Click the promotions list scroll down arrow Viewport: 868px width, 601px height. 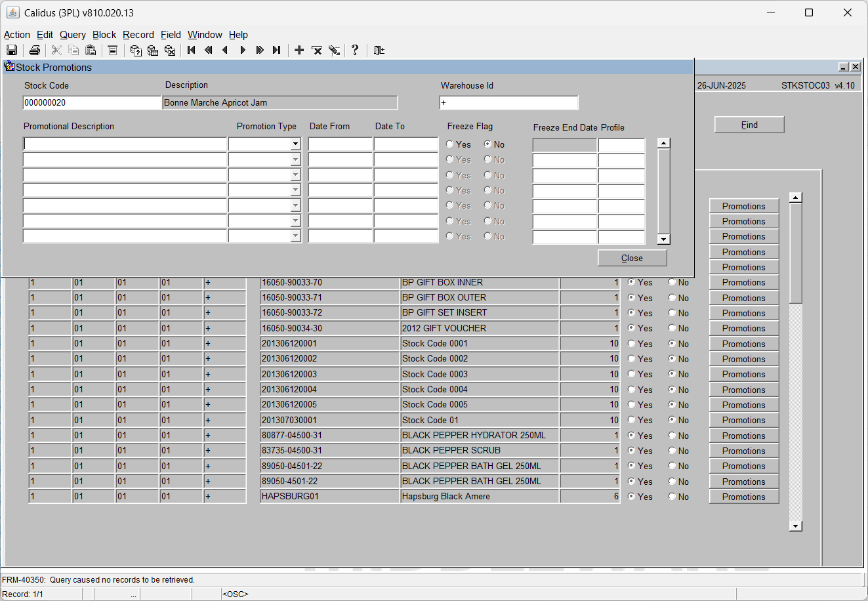(x=664, y=239)
